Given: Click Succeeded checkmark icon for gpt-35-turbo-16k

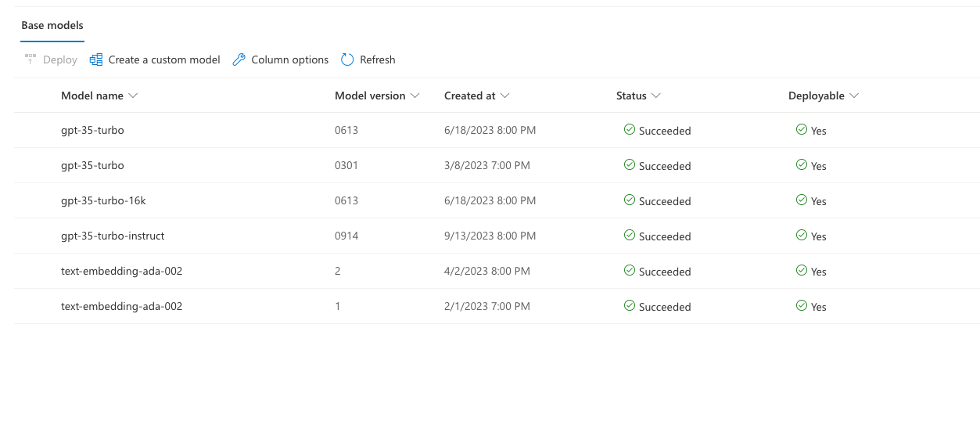Looking at the screenshot, I should 629,200.
